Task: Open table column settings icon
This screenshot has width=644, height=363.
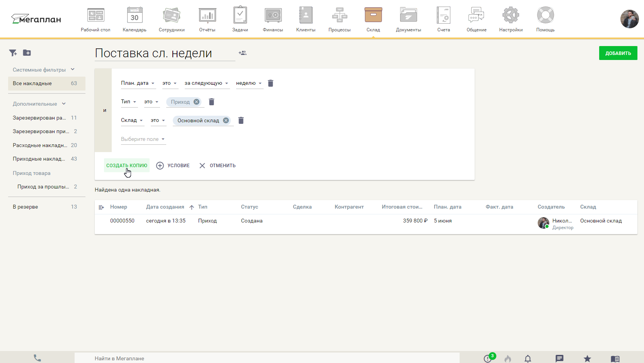Action: coord(101,207)
